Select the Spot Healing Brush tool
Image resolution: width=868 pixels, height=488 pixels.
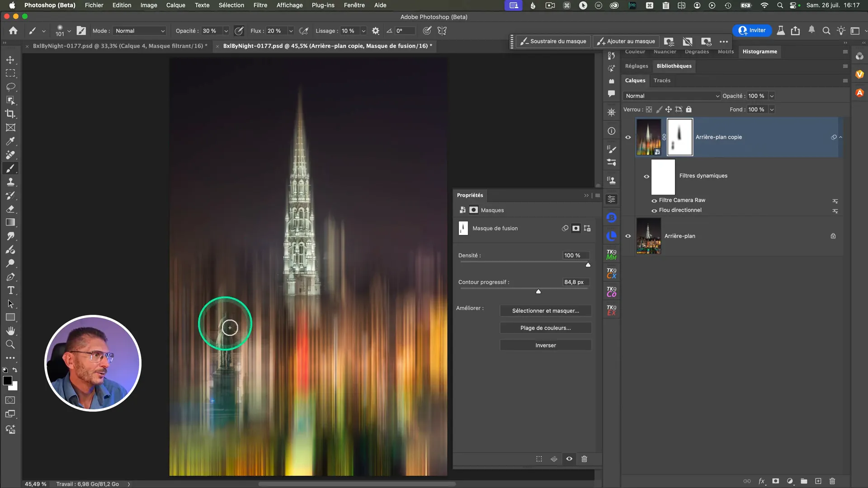point(10,155)
